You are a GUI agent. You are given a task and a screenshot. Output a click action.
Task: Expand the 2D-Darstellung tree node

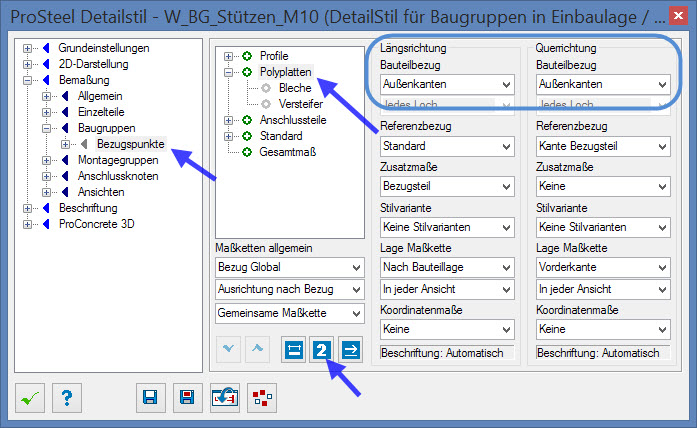[28, 64]
